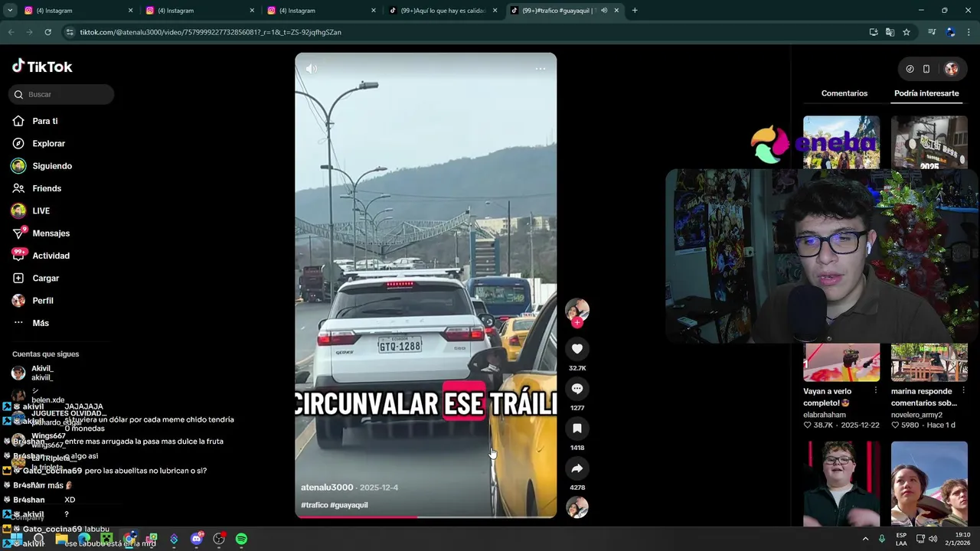This screenshot has height=551, width=980.
Task: Expand the Más options menu
Action: coord(40,323)
